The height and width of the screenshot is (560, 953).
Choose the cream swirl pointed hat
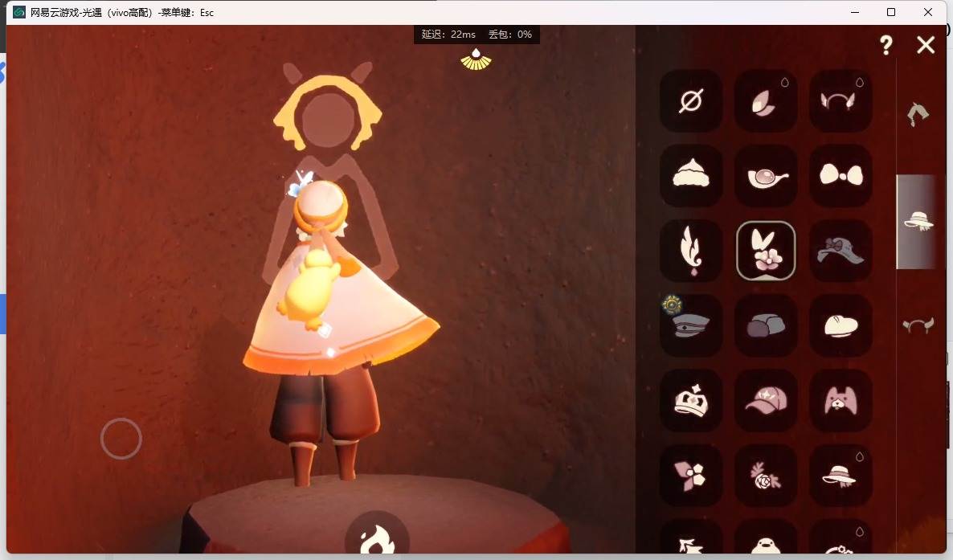(691, 176)
